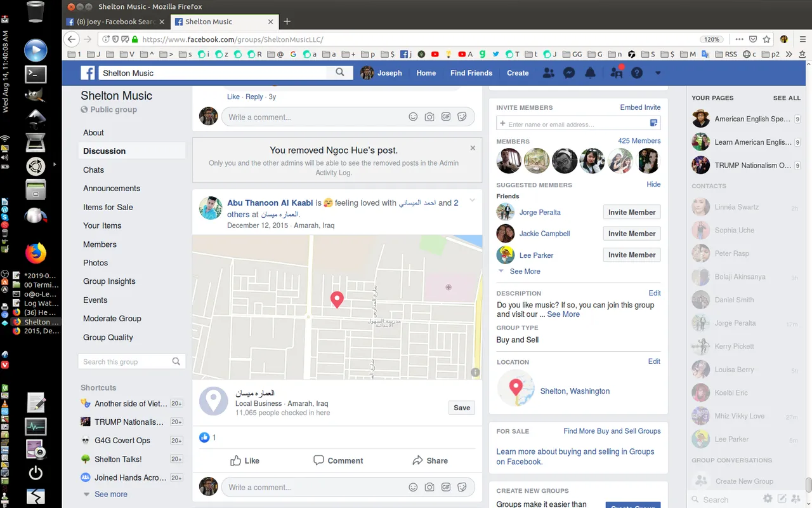Click the Facebook logo icon
812x508 pixels.
[x=88, y=73]
